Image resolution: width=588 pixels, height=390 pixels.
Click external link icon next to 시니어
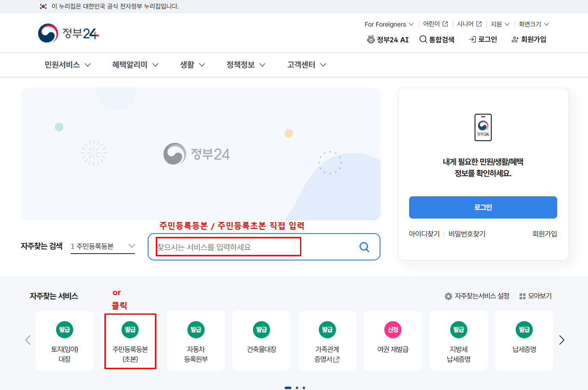[479, 24]
